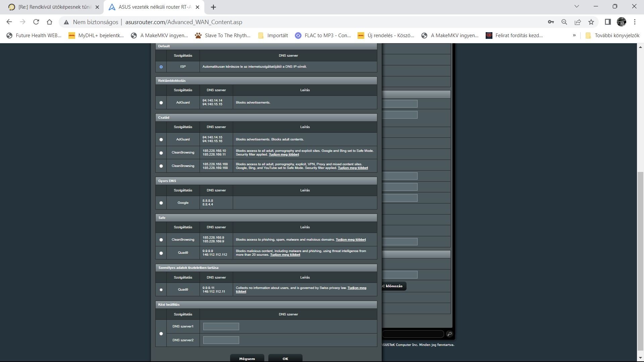Select the manual DNS setting radio button
This screenshot has width=644, height=362.
click(x=161, y=334)
